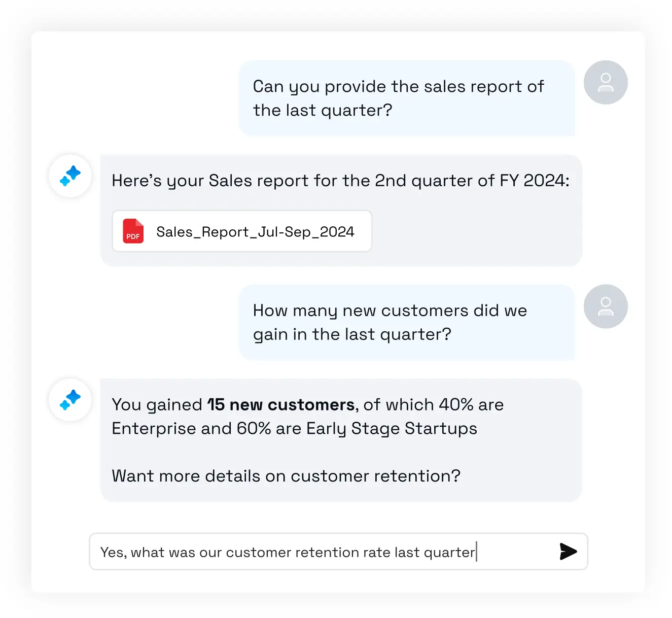Screen dimensions: 672x618
Task: Click the second AI assistant sparkle icon
Action: pos(70,400)
